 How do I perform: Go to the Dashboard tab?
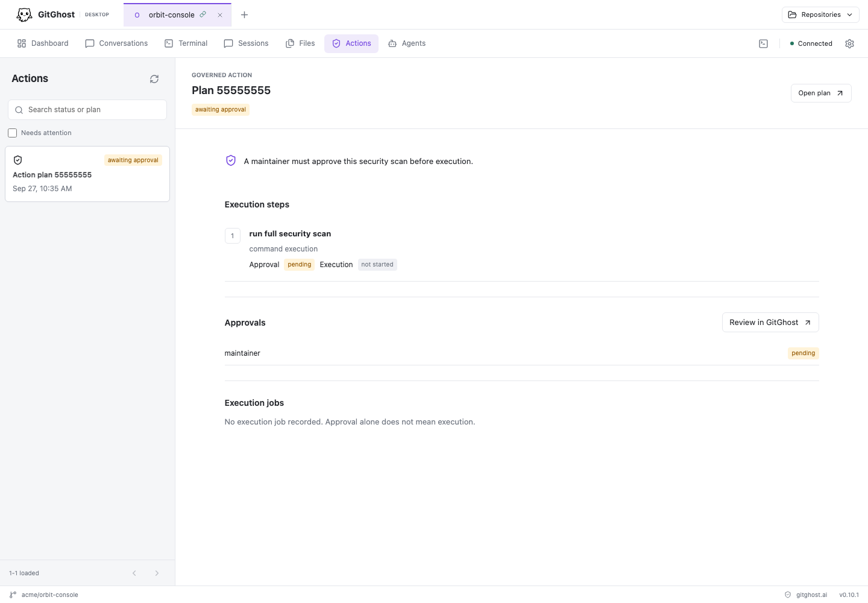point(43,43)
